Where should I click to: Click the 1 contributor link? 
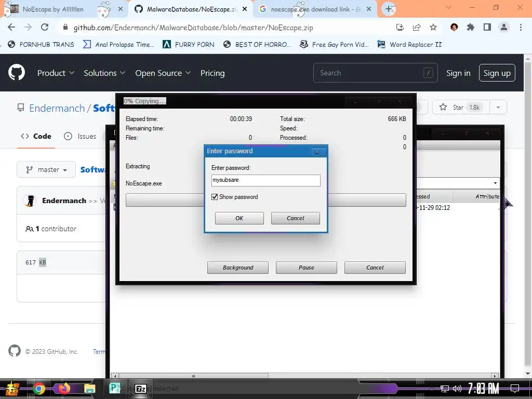[51, 229]
